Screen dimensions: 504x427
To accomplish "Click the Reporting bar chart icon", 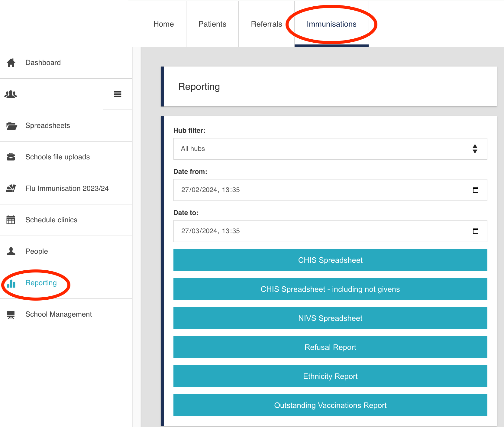I will [x=11, y=283].
